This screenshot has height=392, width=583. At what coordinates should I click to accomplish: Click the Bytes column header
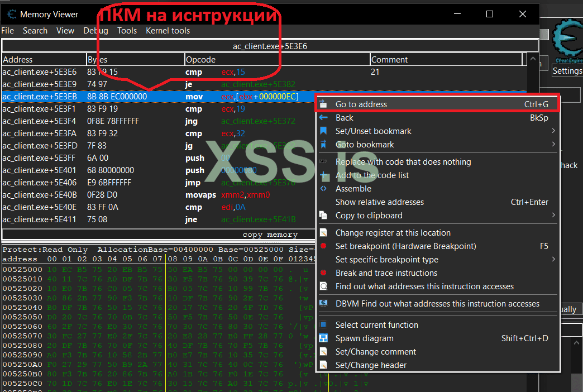135,60
